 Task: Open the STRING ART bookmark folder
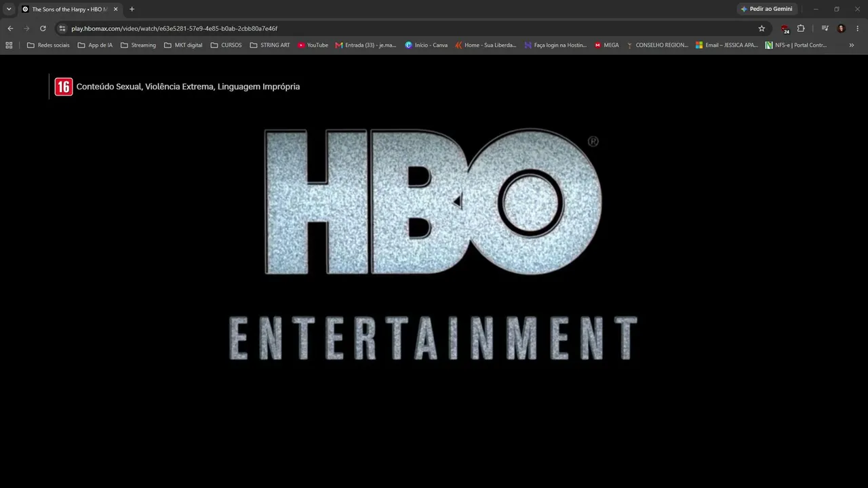tap(270, 45)
